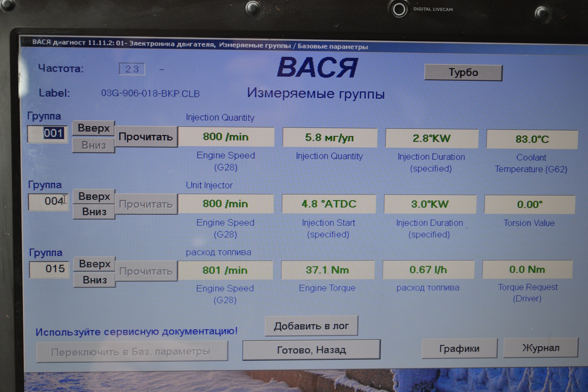The image size is (588, 392).
Task: Click the Частота value box
Action: (132, 69)
